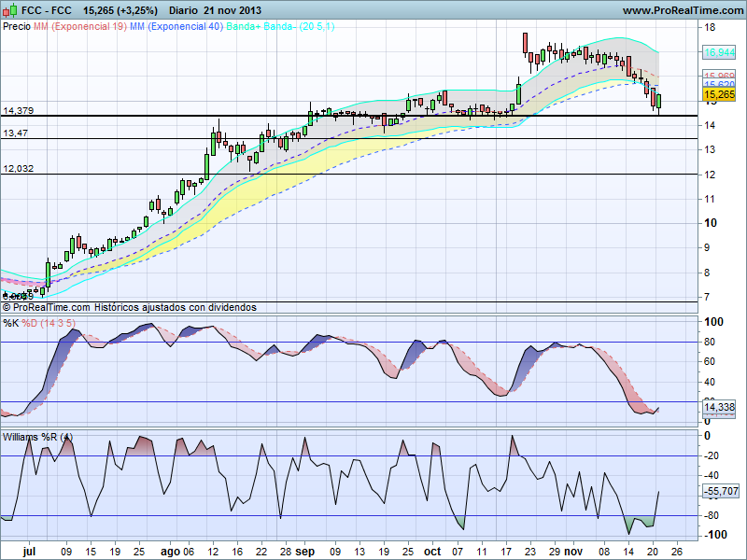The width and height of the screenshot is (747, 560).
Task: Select the MM (Exponencial 40) legend label
Action: pyautogui.click(x=176, y=27)
